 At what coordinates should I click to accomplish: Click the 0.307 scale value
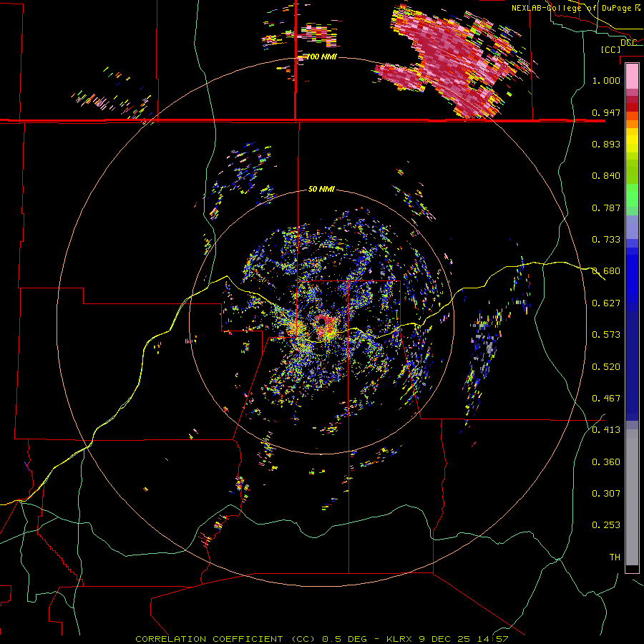point(606,493)
